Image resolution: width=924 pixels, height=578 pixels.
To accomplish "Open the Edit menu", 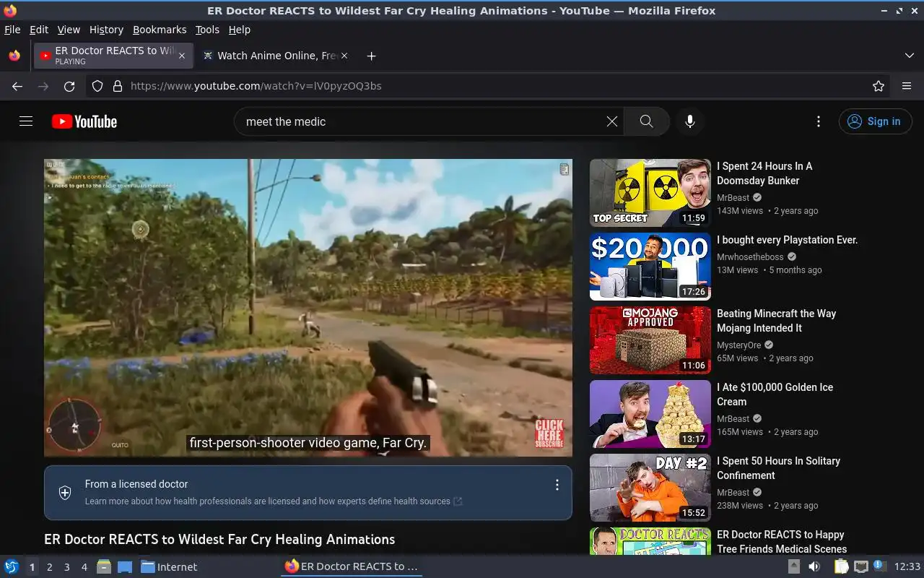I will point(39,30).
